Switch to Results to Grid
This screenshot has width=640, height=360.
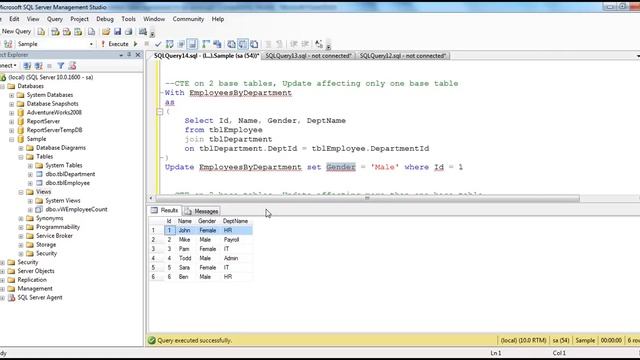coord(243,44)
